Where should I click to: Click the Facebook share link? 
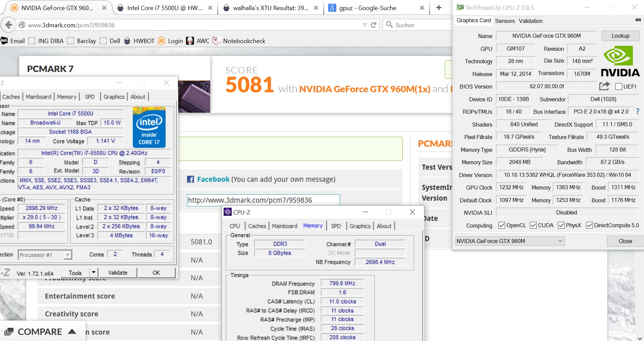(x=213, y=179)
